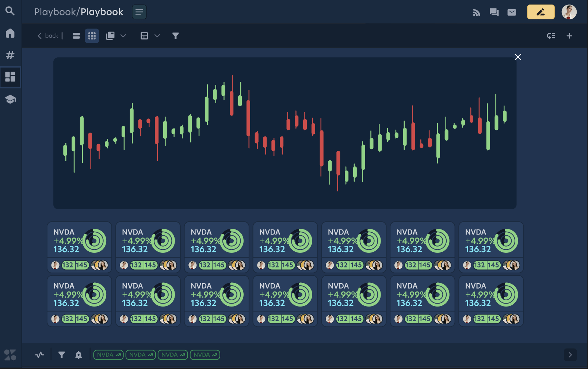The width and height of the screenshot is (588, 369).
Task: Open the bell alerts icon
Action: [79, 355]
